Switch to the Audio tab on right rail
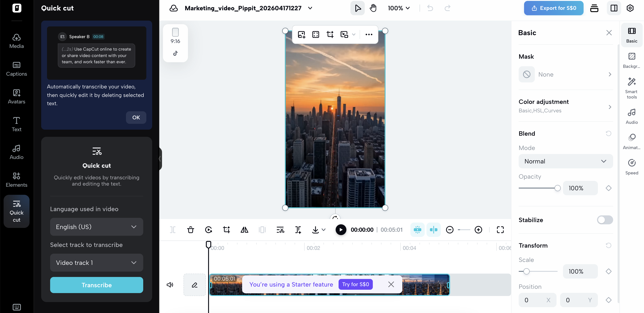Image resolution: width=644 pixels, height=313 pixels. click(631, 116)
